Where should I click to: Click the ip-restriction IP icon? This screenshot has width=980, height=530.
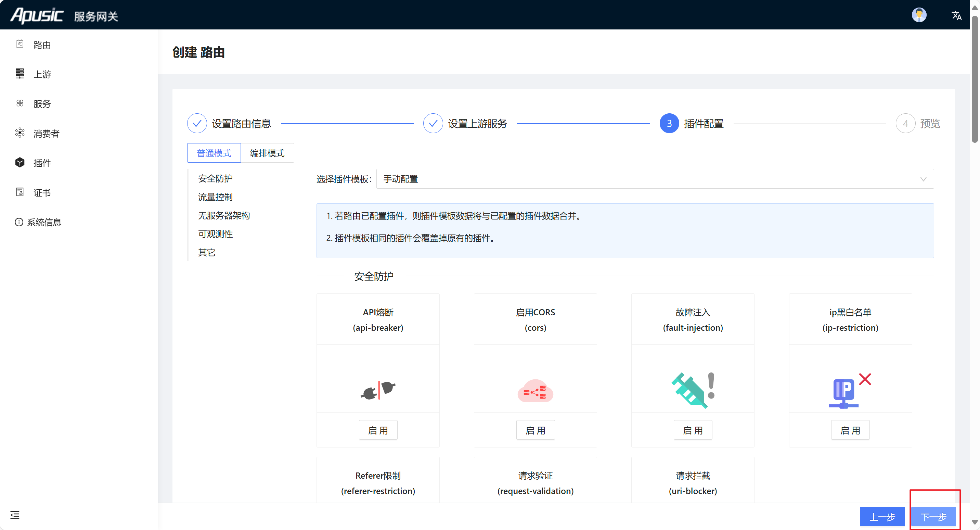[850, 391]
